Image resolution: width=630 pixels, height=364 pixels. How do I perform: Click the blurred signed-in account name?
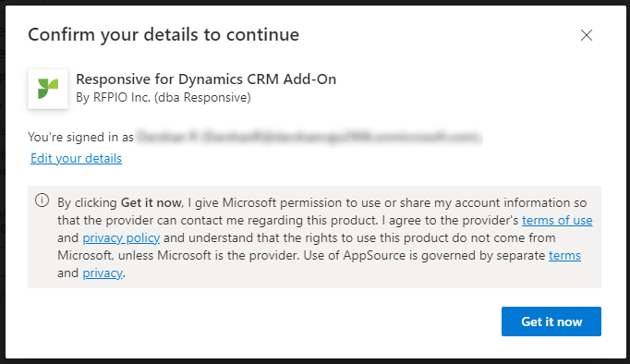pyautogui.click(x=309, y=137)
